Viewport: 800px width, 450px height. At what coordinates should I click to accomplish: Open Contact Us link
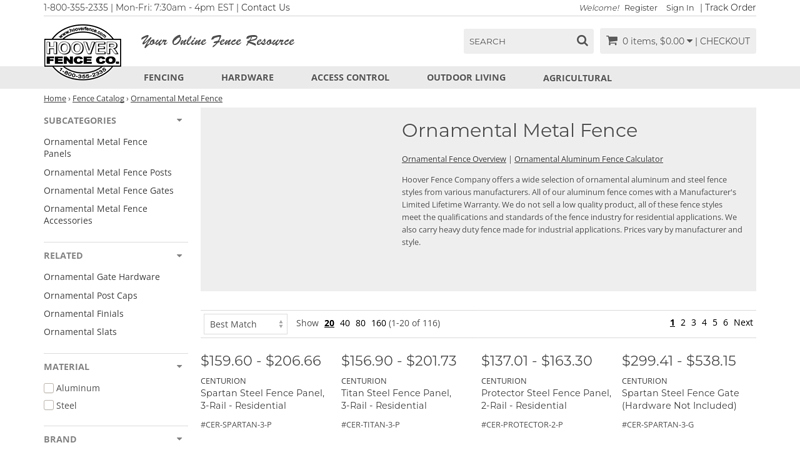tap(265, 8)
